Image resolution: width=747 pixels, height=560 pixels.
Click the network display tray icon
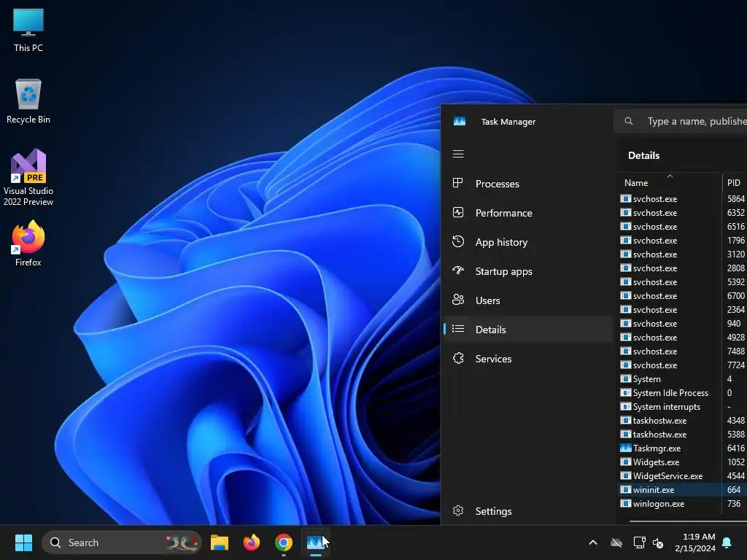[x=639, y=542]
